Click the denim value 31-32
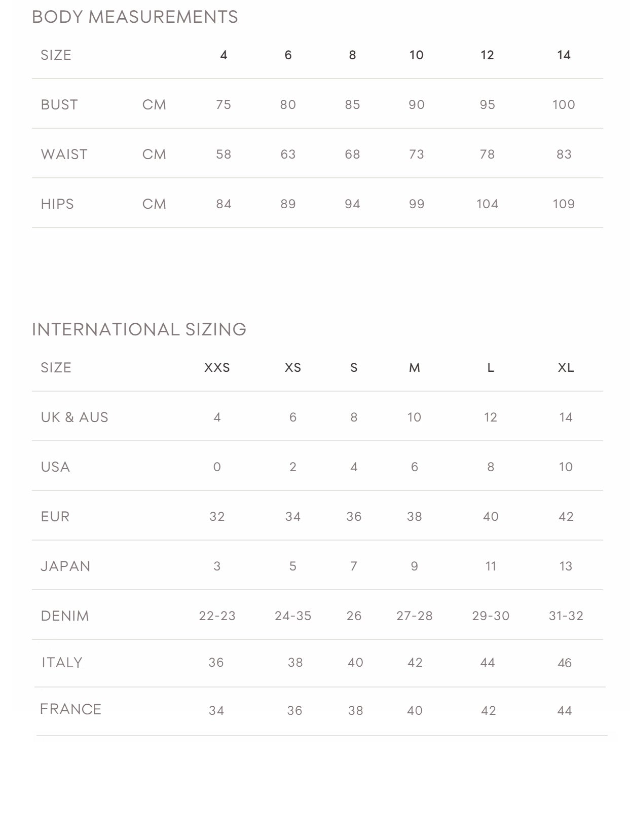The width and height of the screenshot is (630, 840). click(566, 616)
